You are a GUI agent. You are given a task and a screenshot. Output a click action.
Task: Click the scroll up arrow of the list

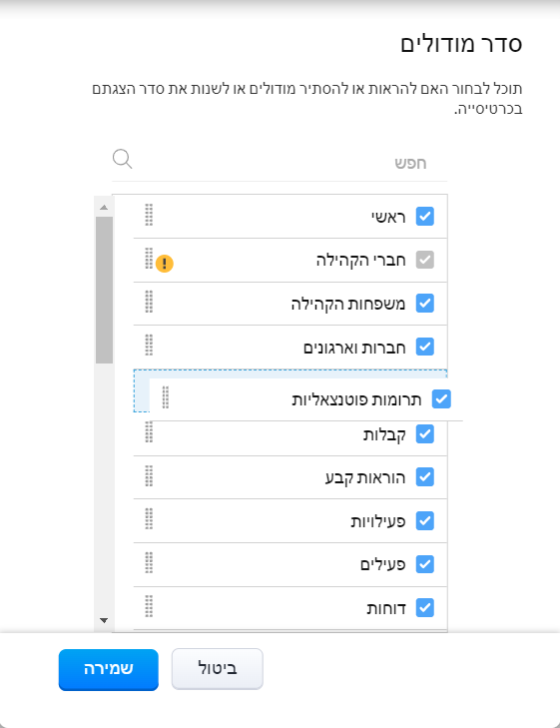pos(104,208)
